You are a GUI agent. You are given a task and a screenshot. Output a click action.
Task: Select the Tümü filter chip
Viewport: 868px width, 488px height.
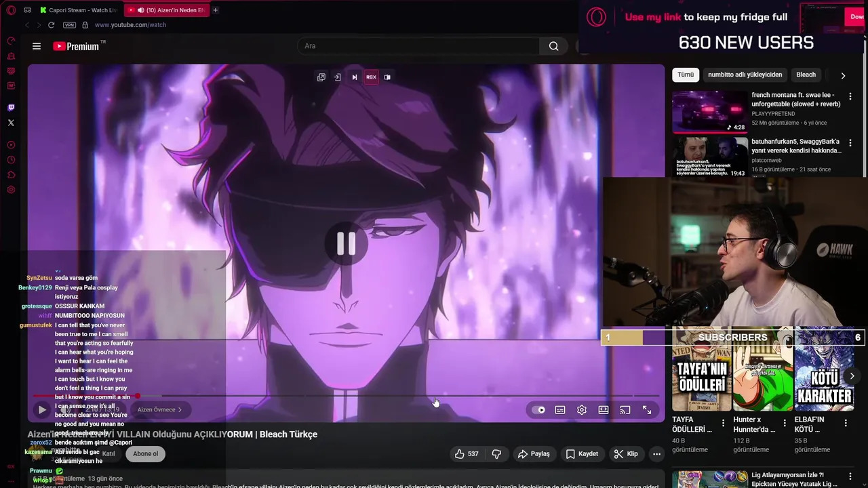pyautogui.click(x=686, y=75)
